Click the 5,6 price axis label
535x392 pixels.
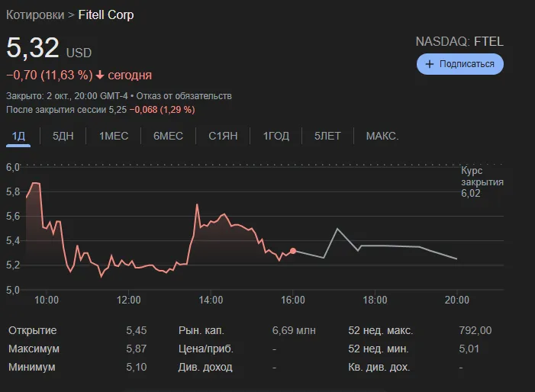[13, 216]
